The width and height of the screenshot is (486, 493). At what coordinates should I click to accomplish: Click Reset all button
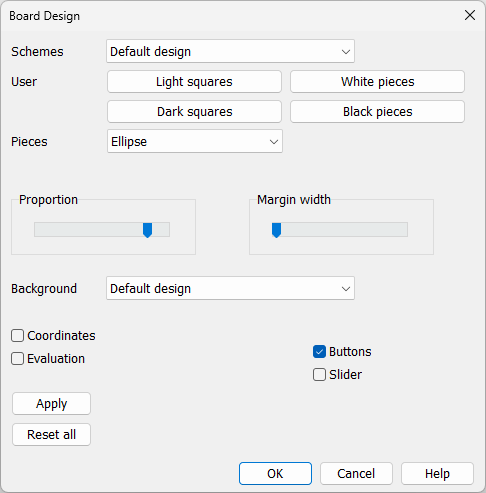(51, 434)
